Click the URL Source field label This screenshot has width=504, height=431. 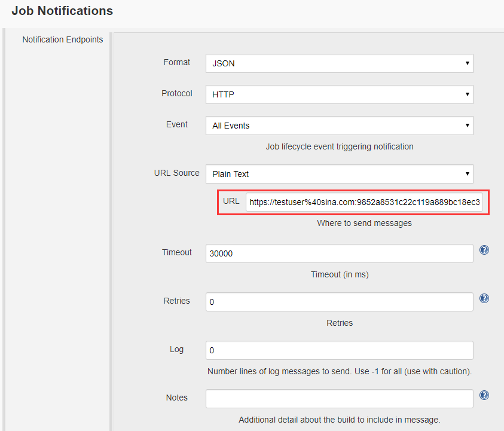176,173
